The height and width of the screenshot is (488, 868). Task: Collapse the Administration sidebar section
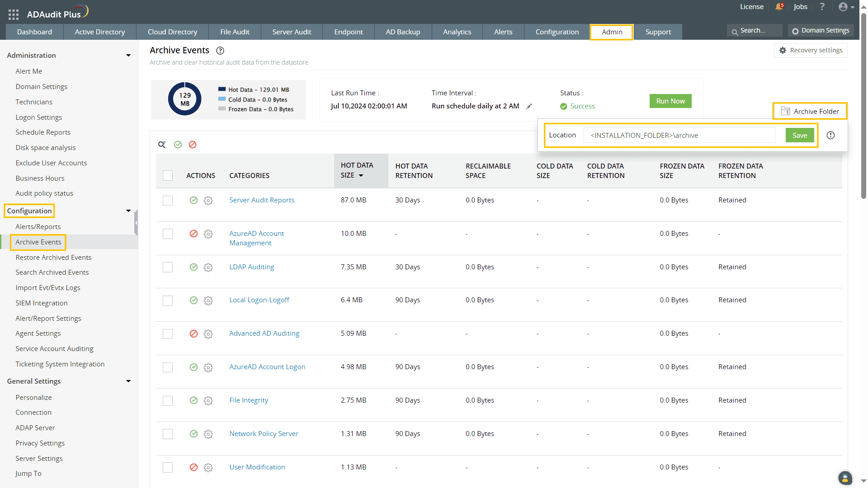click(128, 56)
